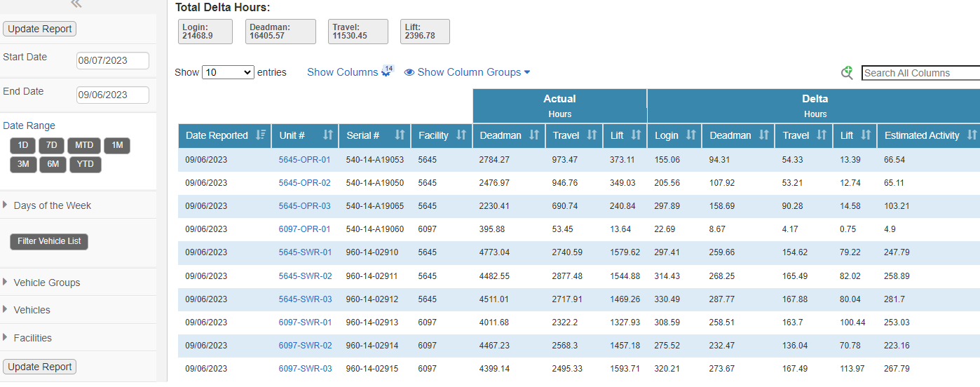Expand the Vehicle Groups section
This screenshot has height=387, width=980.
(46, 283)
